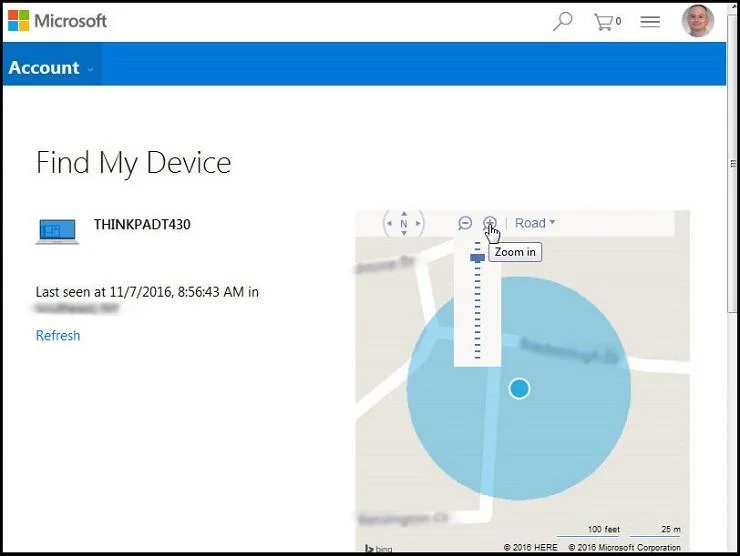Pan the map down with compass arrow
This screenshot has width=740, height=556.
(x=404, y=233)
